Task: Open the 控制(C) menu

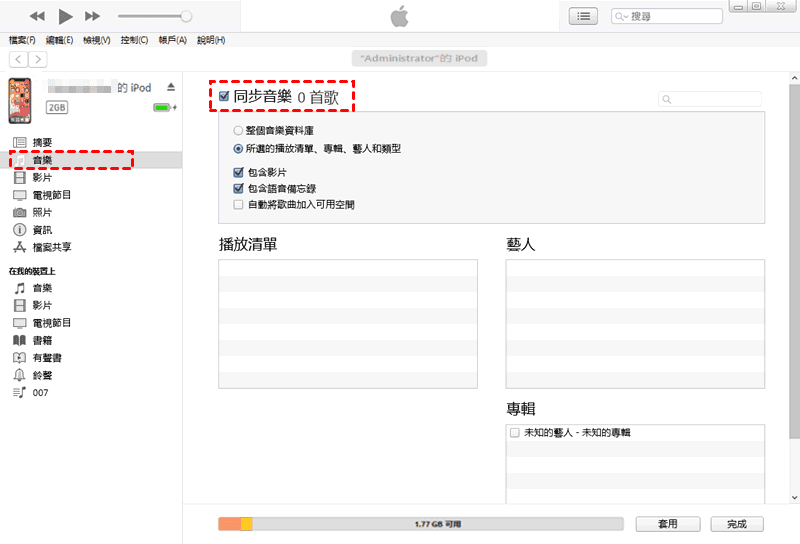Action: [134, 40]
